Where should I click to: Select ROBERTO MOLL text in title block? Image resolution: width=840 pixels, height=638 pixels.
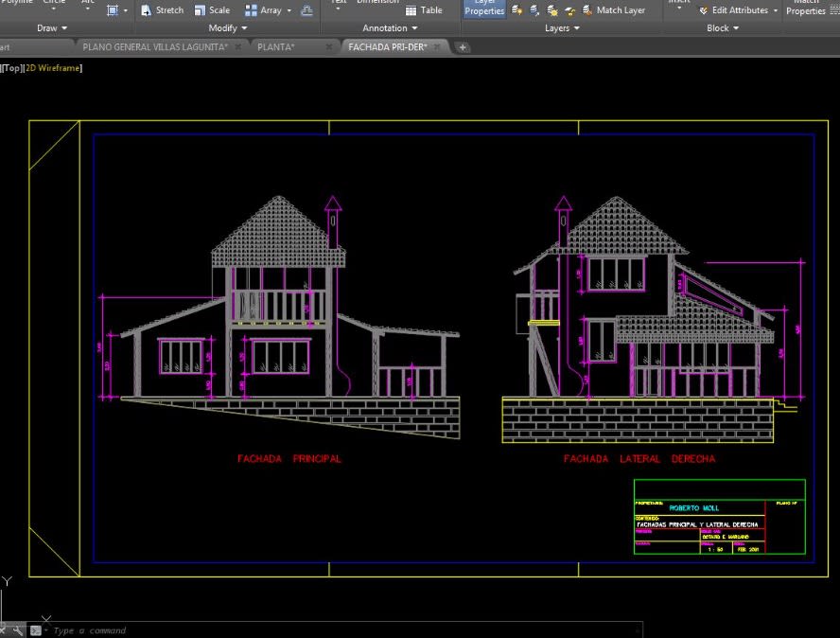(x=693, y=507)
